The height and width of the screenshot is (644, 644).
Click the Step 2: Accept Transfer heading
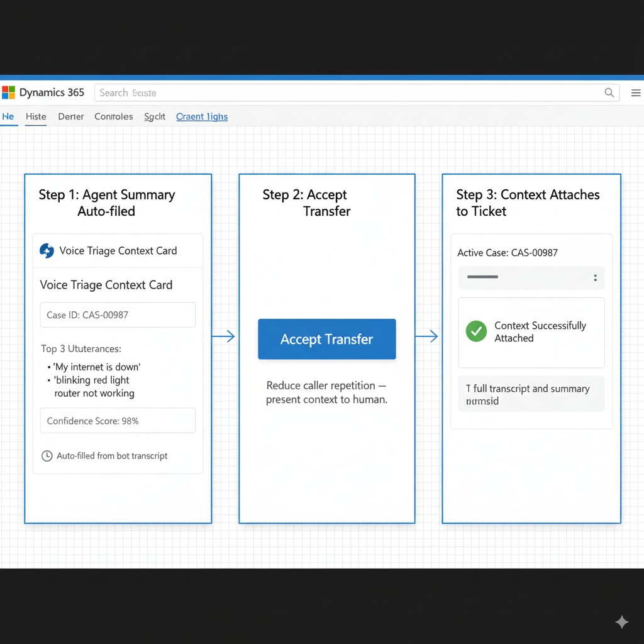[306, 203]
